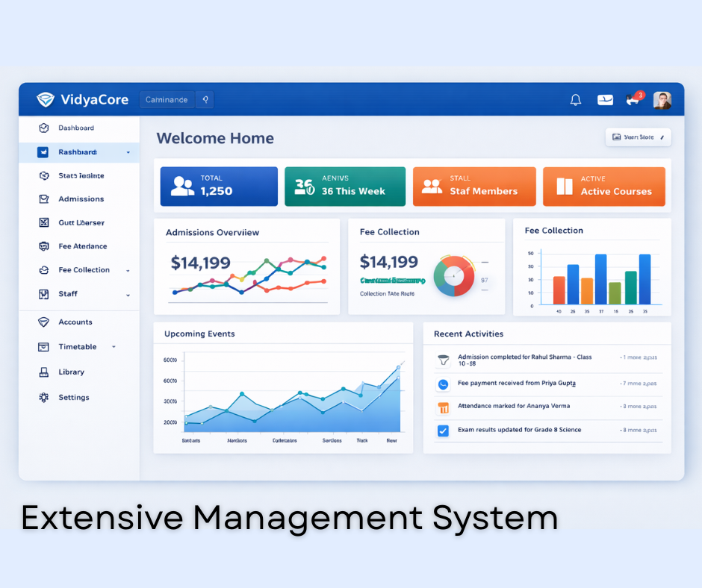The image size is (702, 588).
Task: Open the user profile avatar
Action: click(x=662, y=99)
